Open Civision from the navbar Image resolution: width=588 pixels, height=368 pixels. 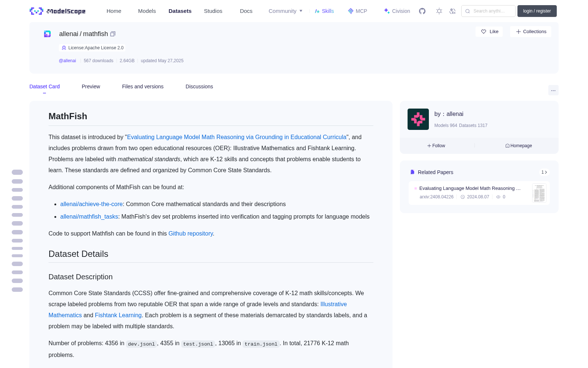(397, 11)
